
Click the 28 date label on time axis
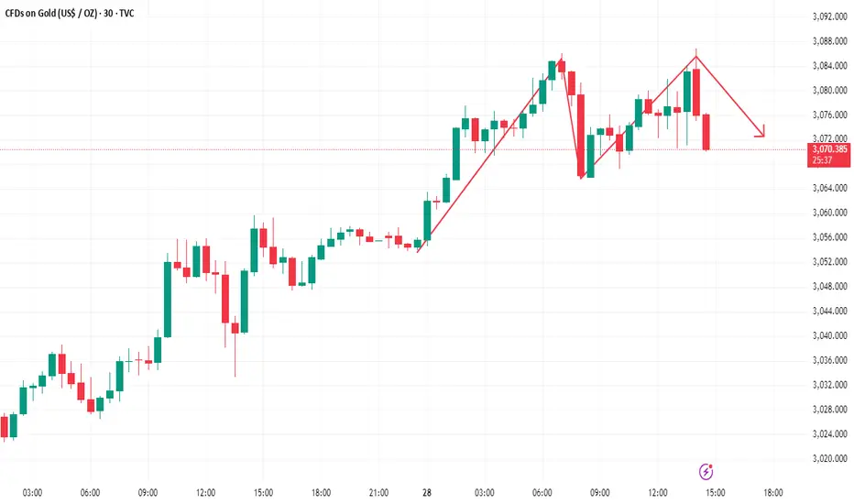click(x=426, y=493)
